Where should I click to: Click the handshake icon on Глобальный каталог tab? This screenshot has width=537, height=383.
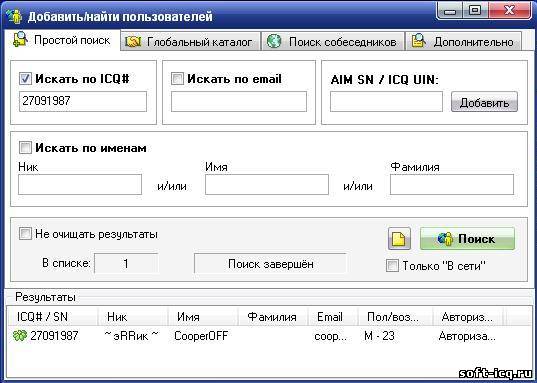133,42
